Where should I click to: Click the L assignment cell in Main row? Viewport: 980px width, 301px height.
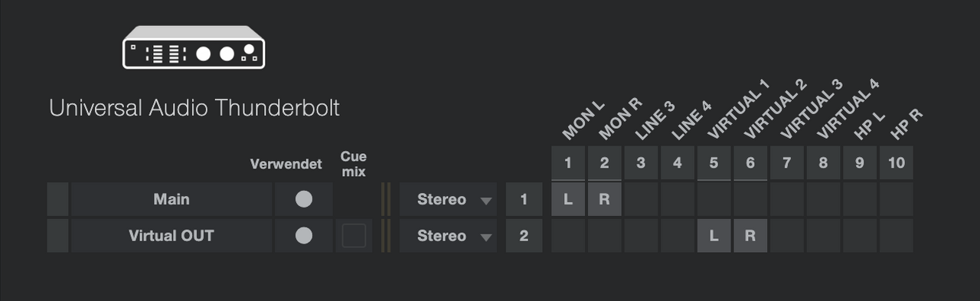568,199
